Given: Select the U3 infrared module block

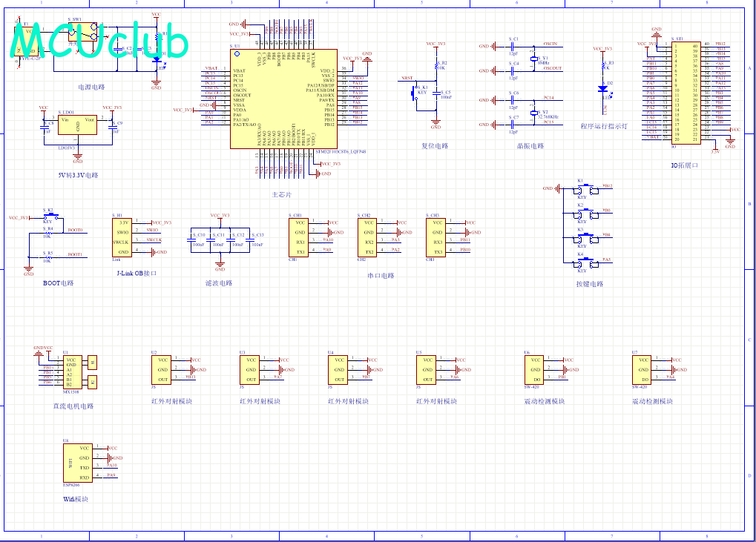Looking at the screenshot, I should coord(249,370).
